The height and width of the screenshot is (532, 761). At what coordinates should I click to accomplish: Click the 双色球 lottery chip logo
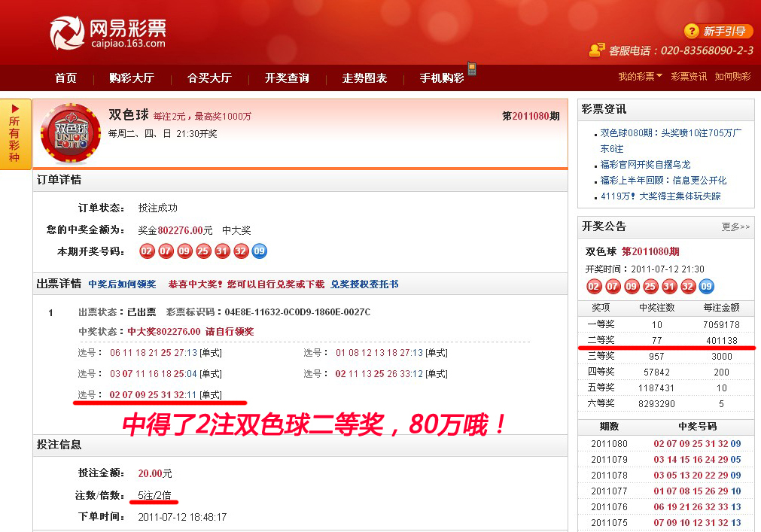(x=71, y=133)
